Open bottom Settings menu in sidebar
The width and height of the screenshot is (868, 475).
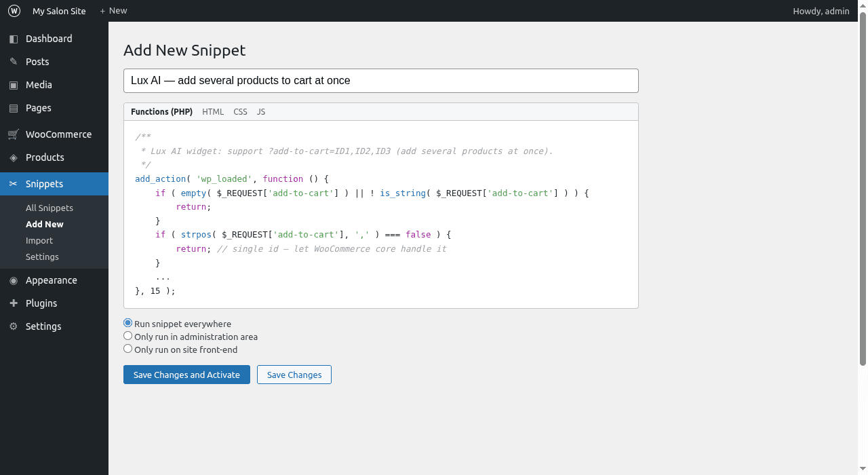[54, 326]
